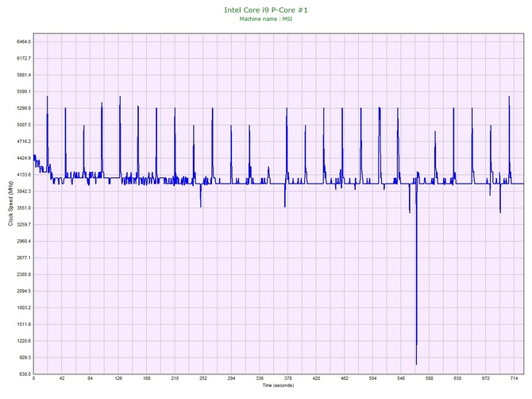Click the 2968.4 y-axis value
Image resolution: width=532 pixels, height=399 pixels.
24,242
